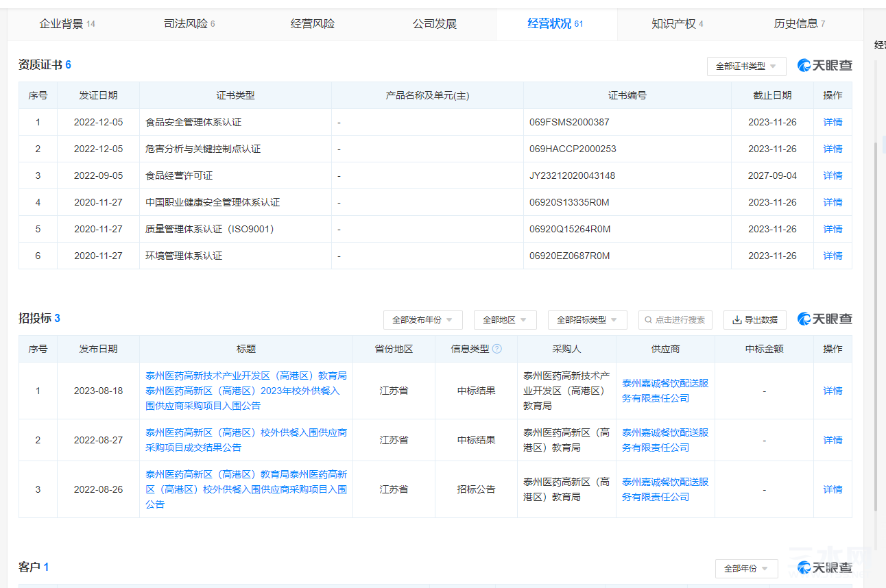
Task: Open the 2022-08-26 招标公告 title link
Action: tap(246, 489)
